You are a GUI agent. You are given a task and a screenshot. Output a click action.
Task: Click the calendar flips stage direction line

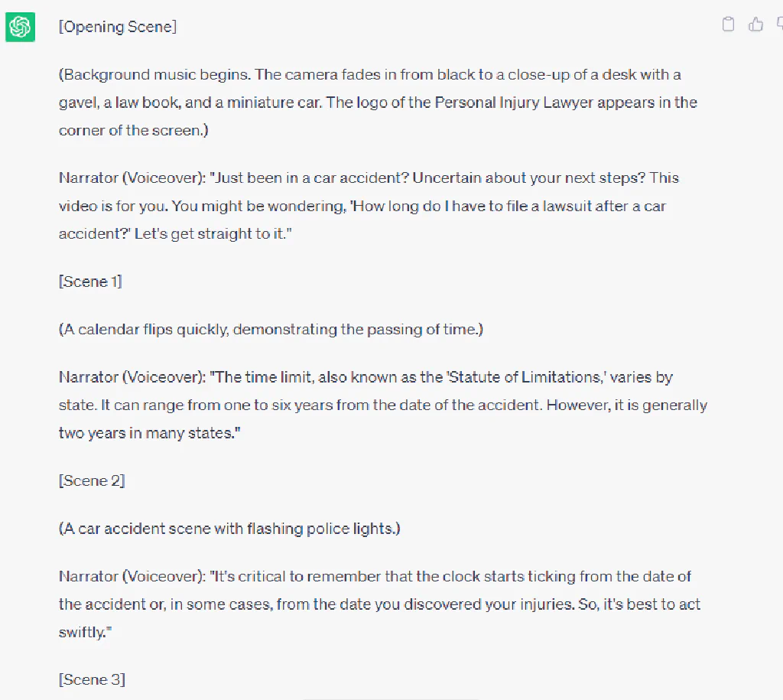pos(271,329)
